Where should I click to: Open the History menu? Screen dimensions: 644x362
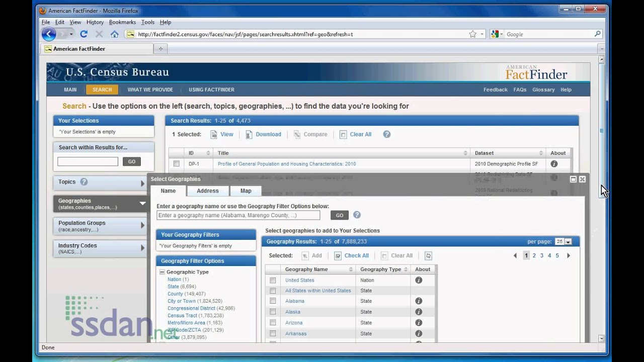coord(95,22)
